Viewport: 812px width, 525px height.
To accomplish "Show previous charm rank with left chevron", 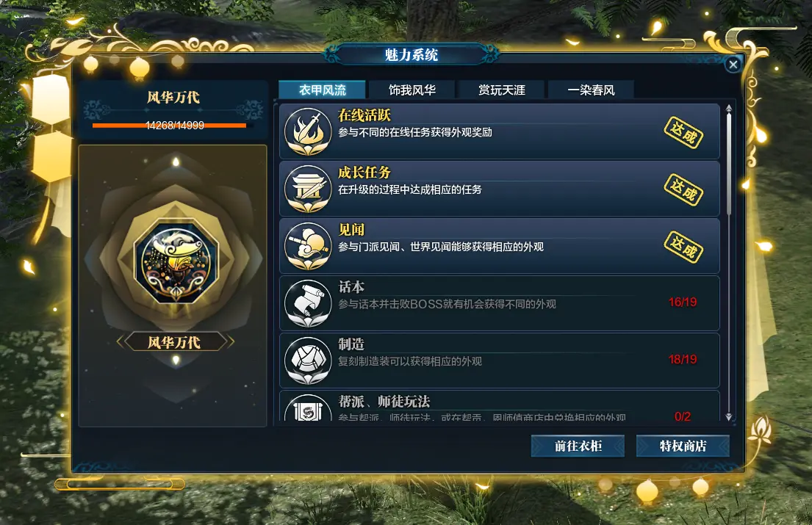I will point(120,342).
